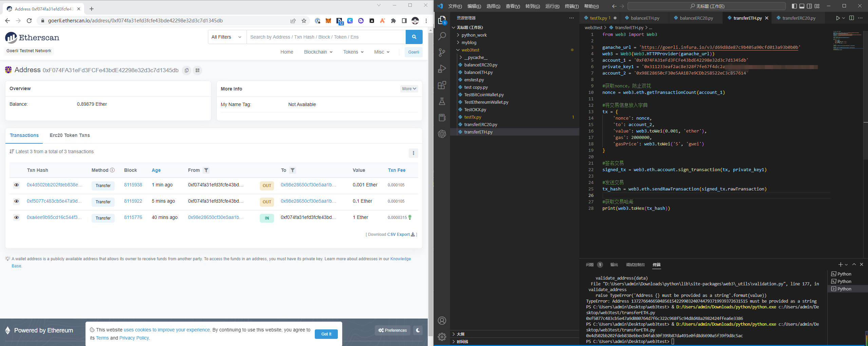The width and height of the screenshot is (868, 346).
Task: Click the Etherscan search magnifier button
Action: (414, 37)
